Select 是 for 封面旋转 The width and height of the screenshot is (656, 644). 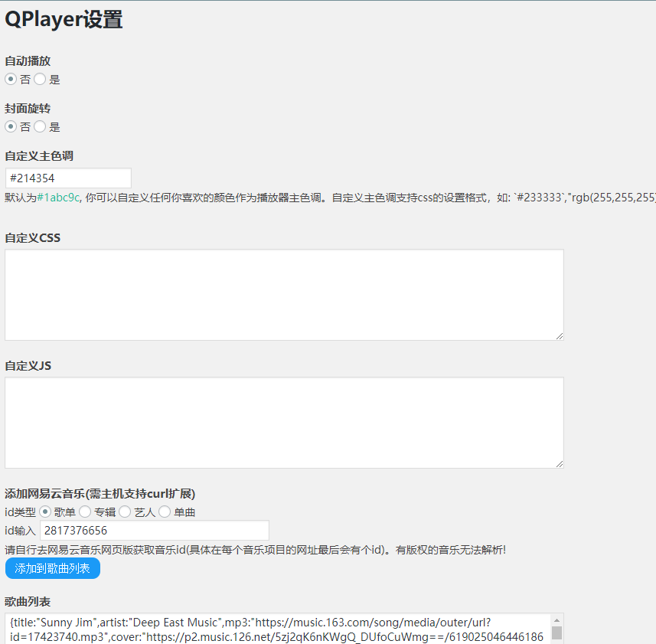pos(40,126)
